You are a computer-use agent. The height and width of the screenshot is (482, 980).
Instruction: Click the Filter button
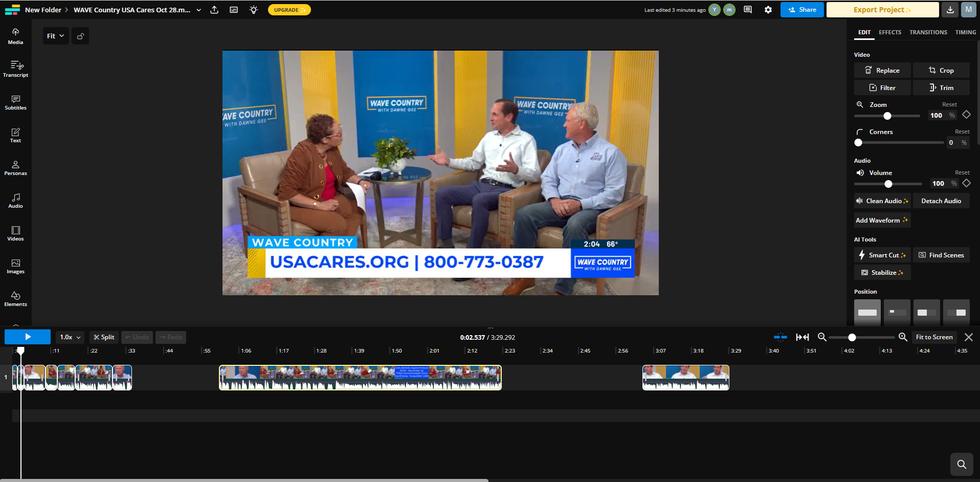882,87
